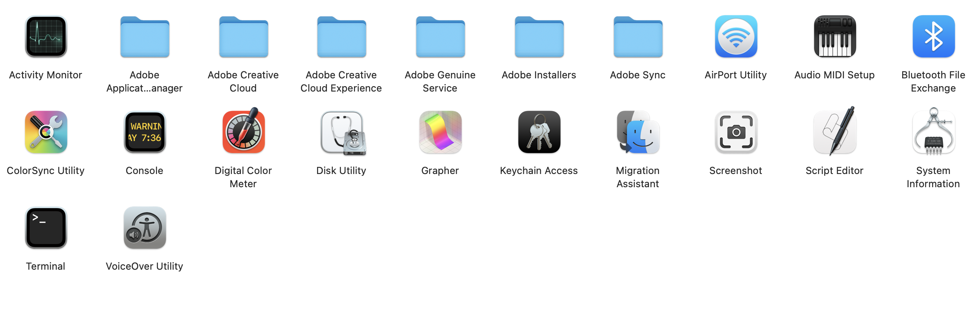Screen dimensions: 980x334
Task: Click the "Adobe Applicat...anager" name label
Action: [145, 82]
